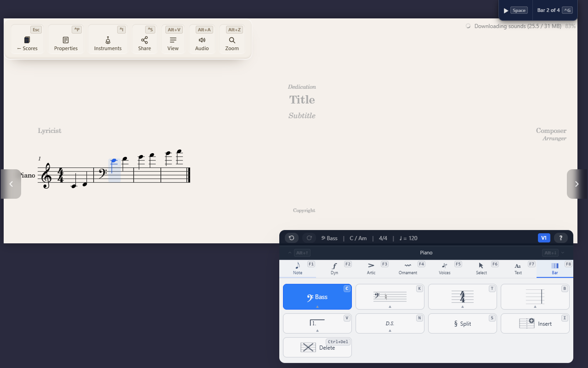Edit the Dedication text
Image resolution: width=588 pixels, height=368 pixels.
coord(302,87)
